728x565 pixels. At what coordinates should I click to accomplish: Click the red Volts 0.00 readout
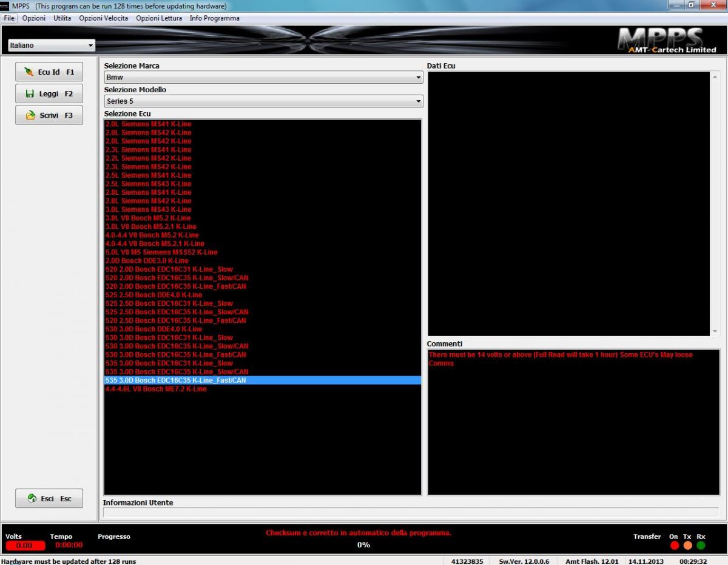tap(25, 545)
